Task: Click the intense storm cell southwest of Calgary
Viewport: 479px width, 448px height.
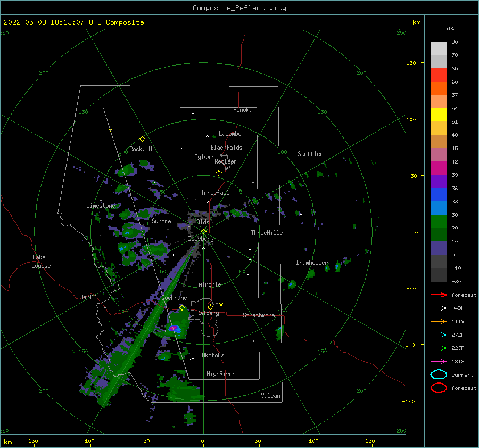Action: 175,329
